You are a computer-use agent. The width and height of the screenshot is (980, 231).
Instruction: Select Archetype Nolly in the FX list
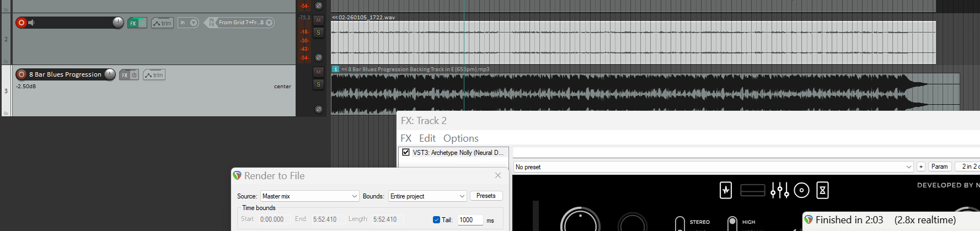(458, 153)
